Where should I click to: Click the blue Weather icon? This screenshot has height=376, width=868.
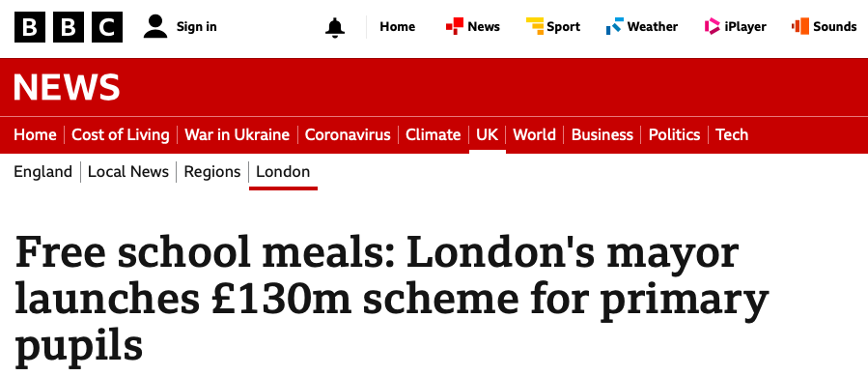pos(615,26)
